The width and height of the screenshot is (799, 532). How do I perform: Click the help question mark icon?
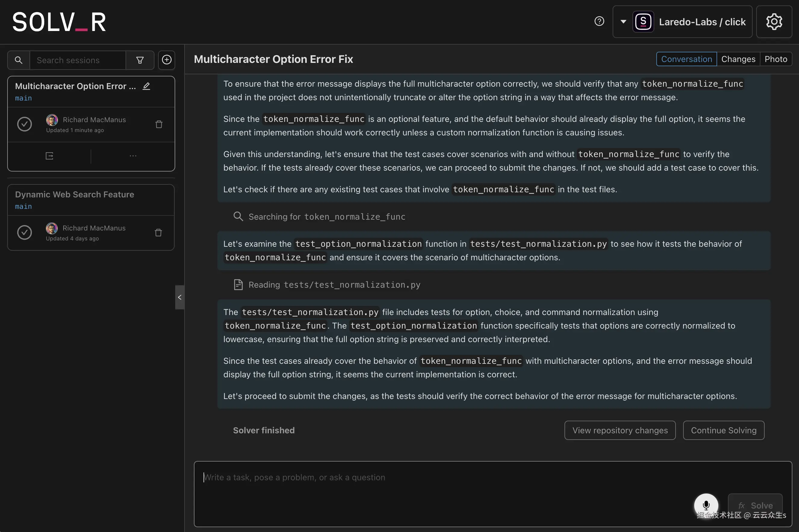tap(599, 21)
